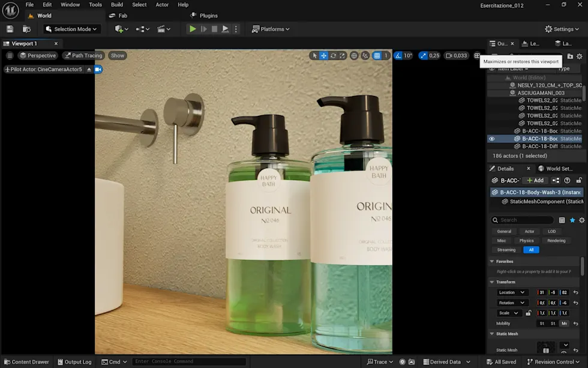Open the Platforms menu
Screen dimensions: 588x368
271,29
